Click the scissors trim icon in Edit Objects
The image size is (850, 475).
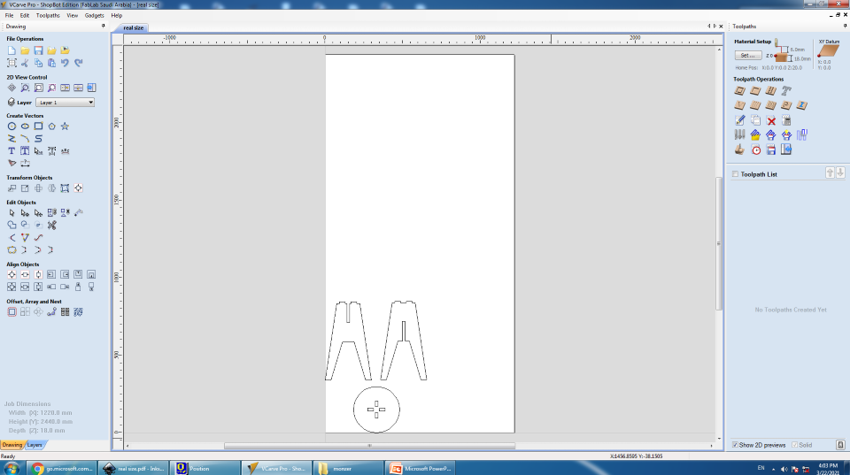coord(51,225)
